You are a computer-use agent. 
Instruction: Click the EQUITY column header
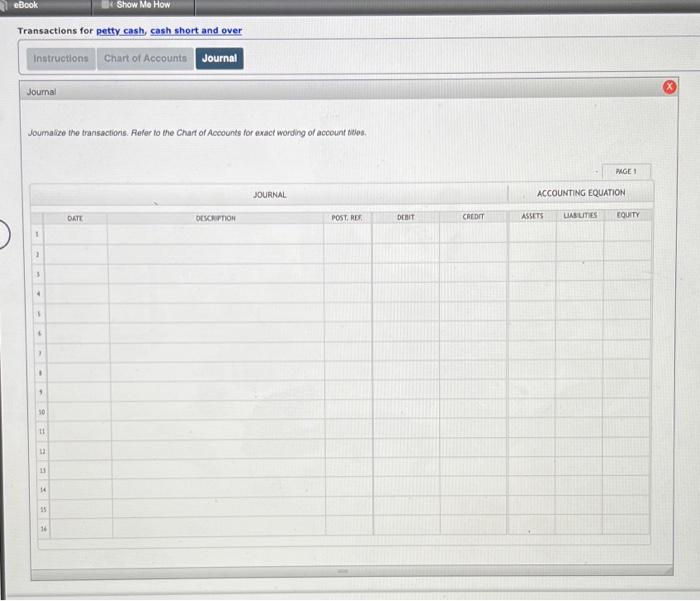point(628,215)
